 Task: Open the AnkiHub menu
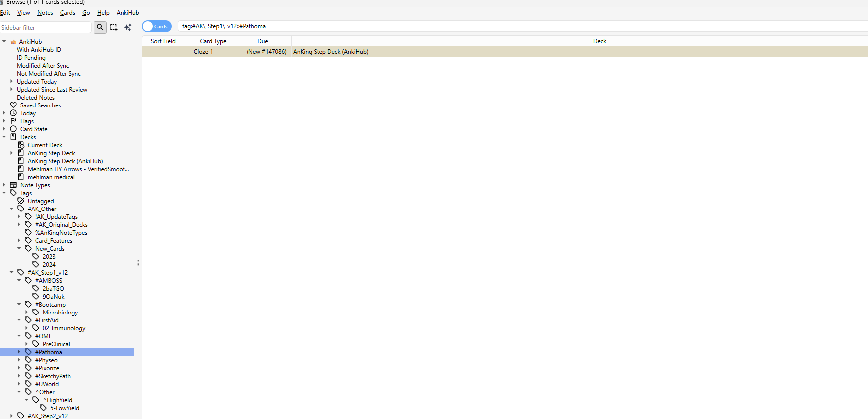[x=127, y=13]
